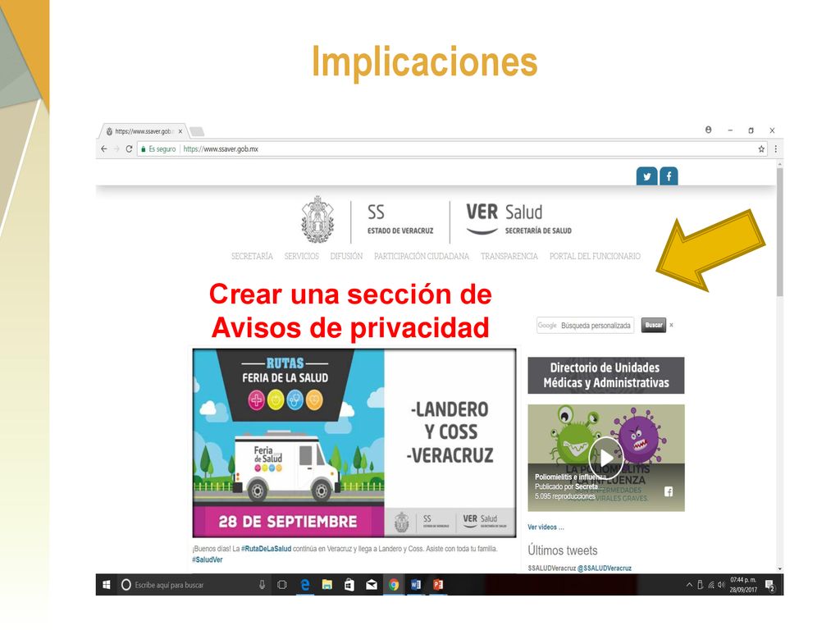Click the scrollbar down arrow
Viewport: 840px width, 630px height.
(x=779, y=569)
